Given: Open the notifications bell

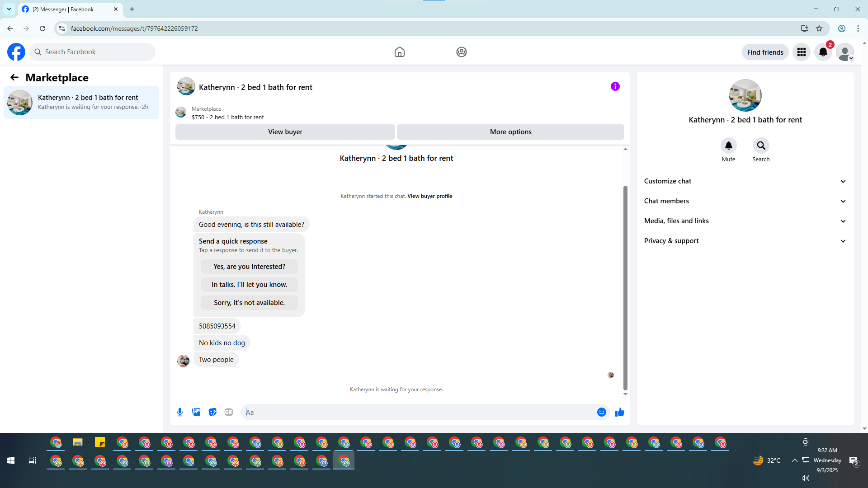Looking at the screenshot, I should pos(823,52).
